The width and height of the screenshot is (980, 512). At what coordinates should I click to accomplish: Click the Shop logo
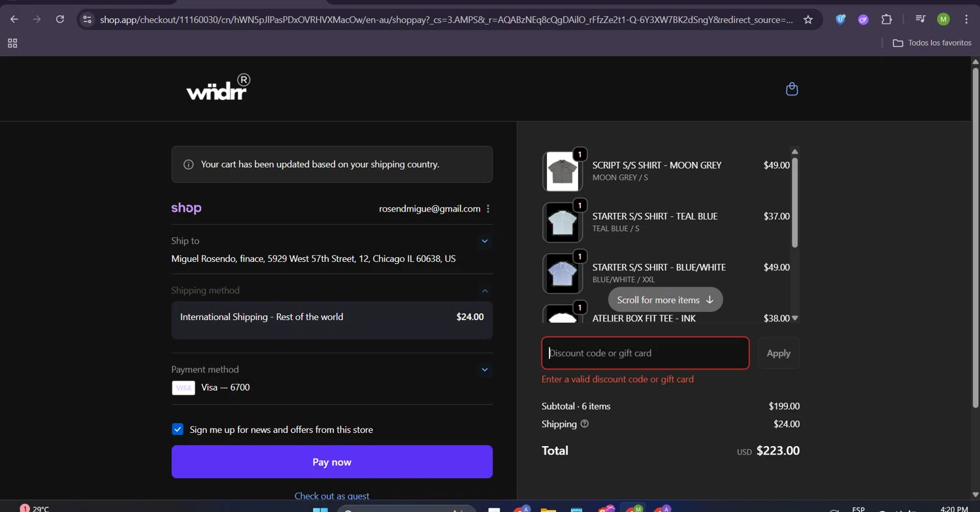pyautogui.click(x=186, y=208)
